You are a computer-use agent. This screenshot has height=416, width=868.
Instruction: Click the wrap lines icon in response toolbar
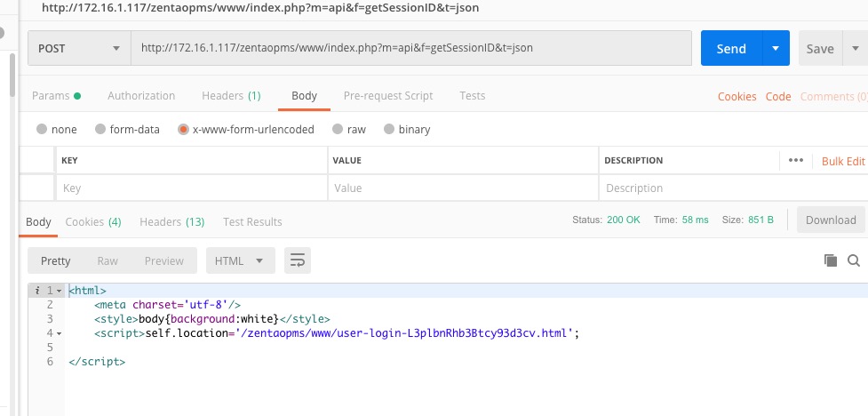click(x=298, y=260)
